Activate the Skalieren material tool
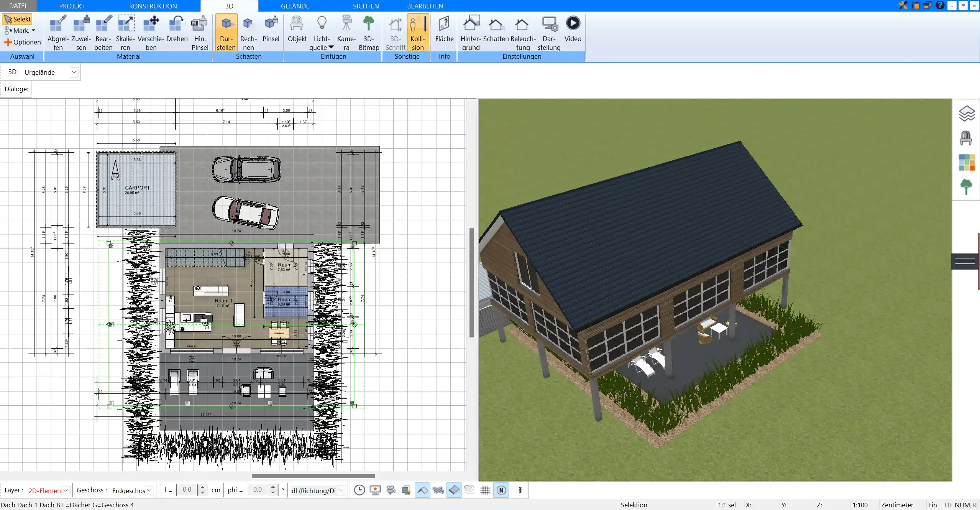This screenshot has height=510, width=980. pos(126,33)
